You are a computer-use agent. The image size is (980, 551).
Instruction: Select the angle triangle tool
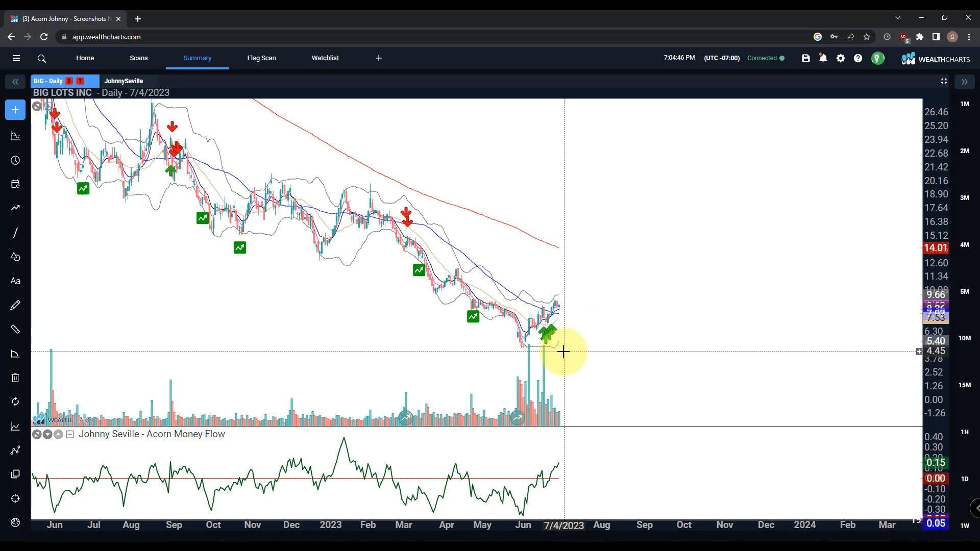(x=15, y=354)
